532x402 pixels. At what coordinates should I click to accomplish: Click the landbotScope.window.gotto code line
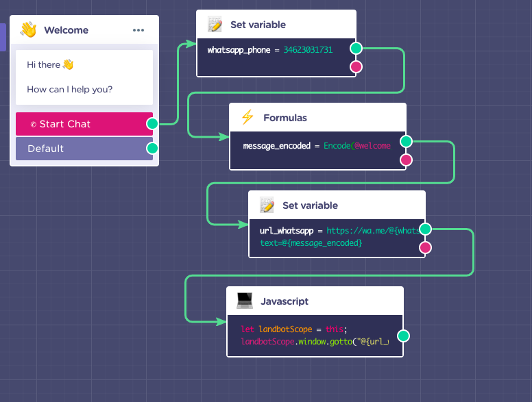pos(315,342)
